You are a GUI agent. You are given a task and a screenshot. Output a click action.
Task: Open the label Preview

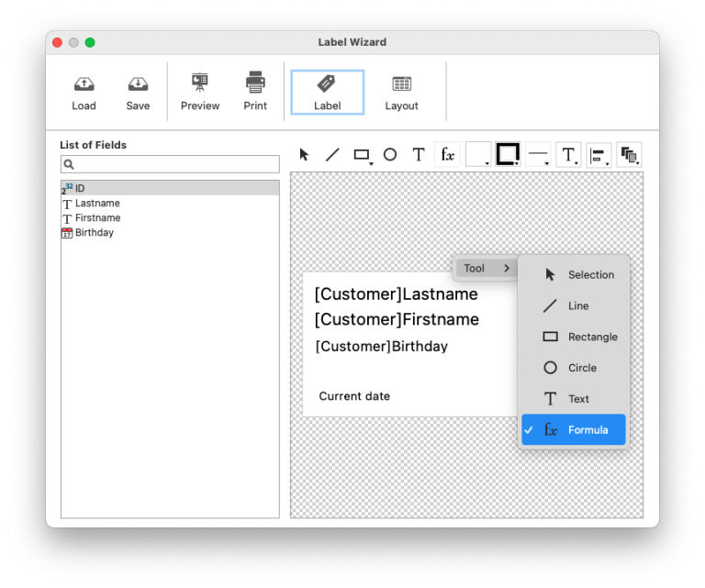tap(200, 92)
